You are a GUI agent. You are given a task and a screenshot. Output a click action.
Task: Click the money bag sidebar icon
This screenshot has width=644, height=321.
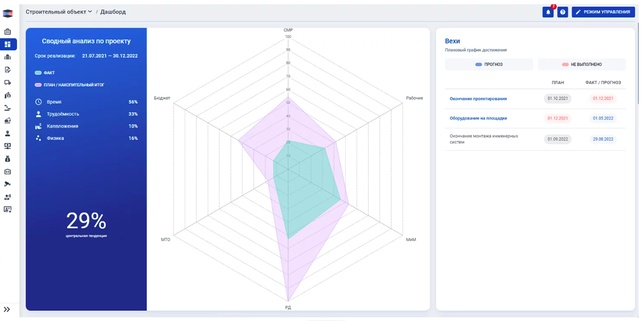(x=7, y=159)
